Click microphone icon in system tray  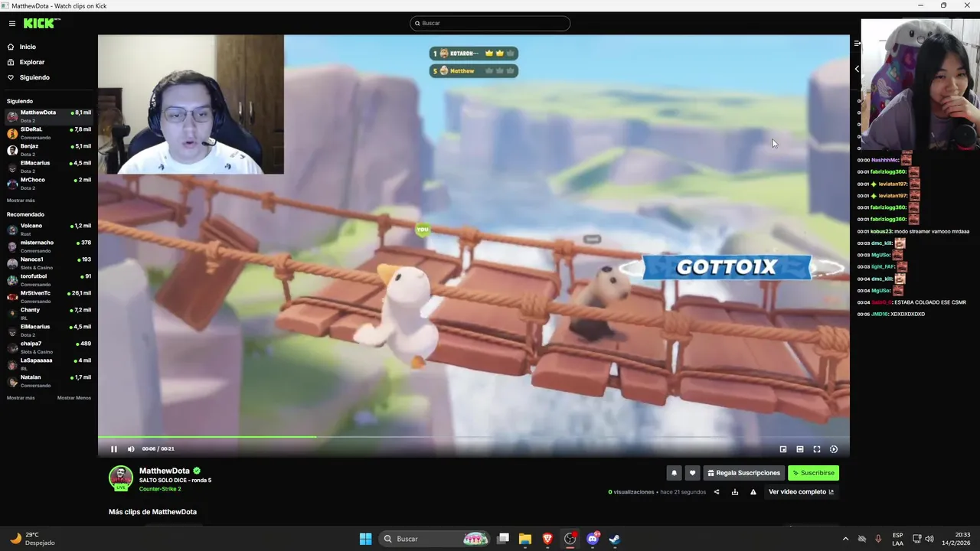pyautogui.click(x=878, y=539)
